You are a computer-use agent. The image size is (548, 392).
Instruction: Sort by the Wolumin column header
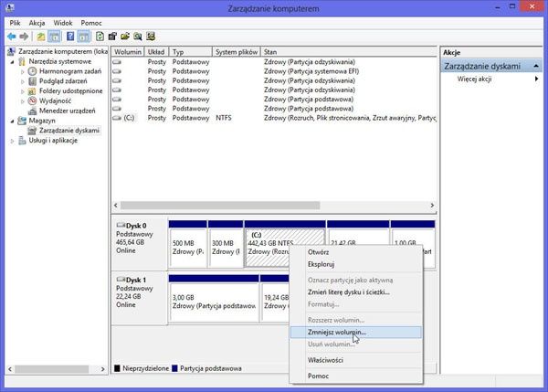tap(128, 52)
